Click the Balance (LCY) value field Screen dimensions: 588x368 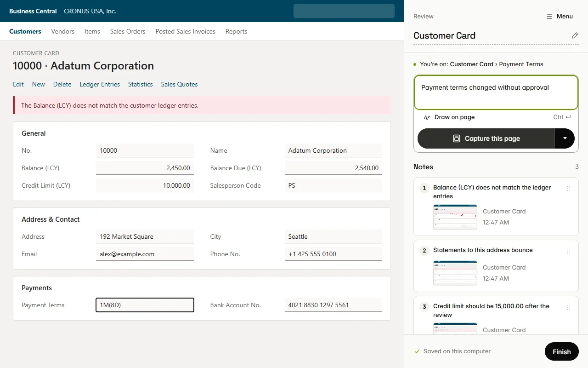(145, 168)
